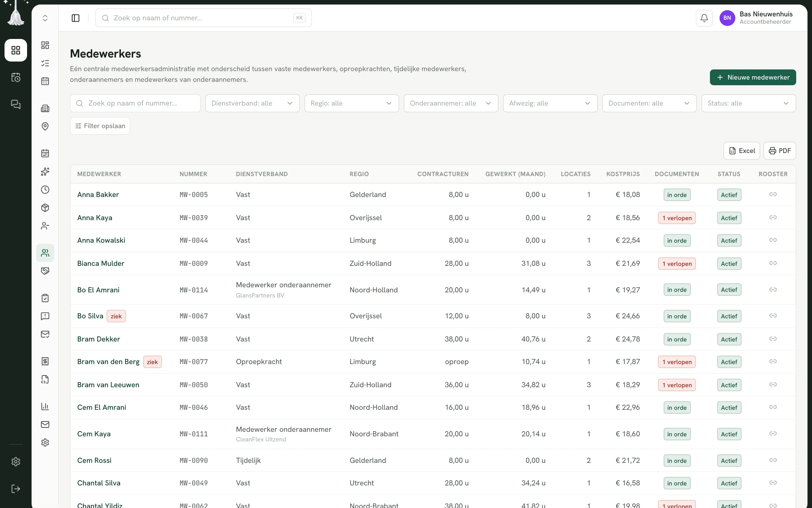Sort by the Contracturen column header
Viewport: 812px width, 508px height.
click(443, 174)
